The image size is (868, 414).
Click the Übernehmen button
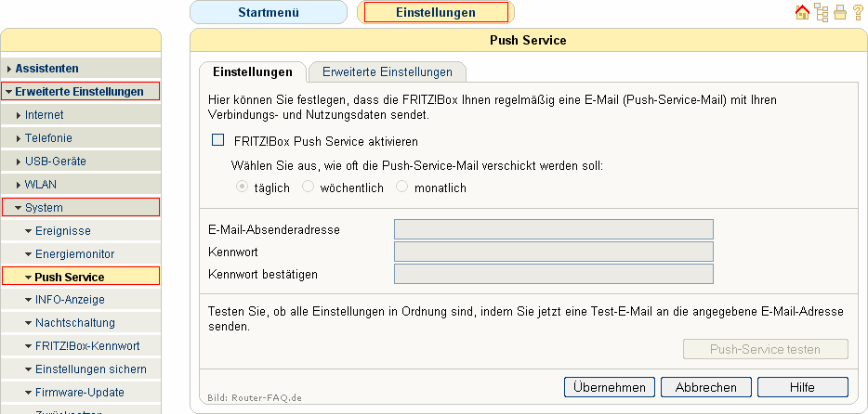coord(610,387)
